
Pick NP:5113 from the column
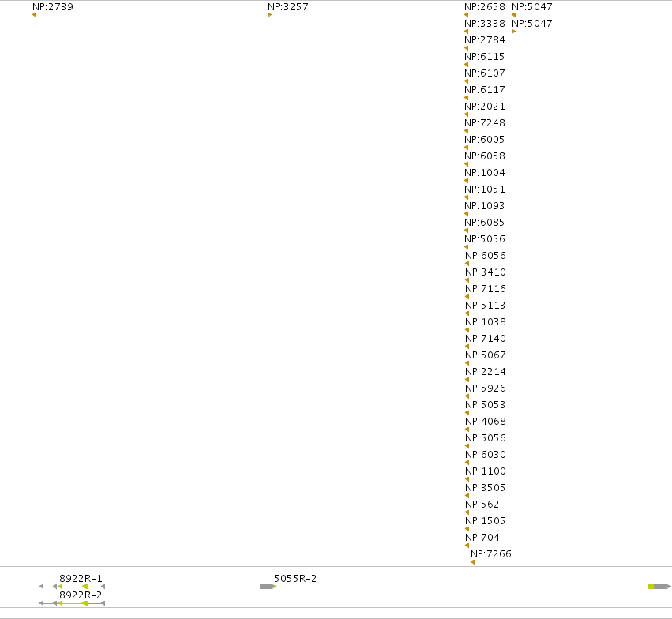point(486,306)
